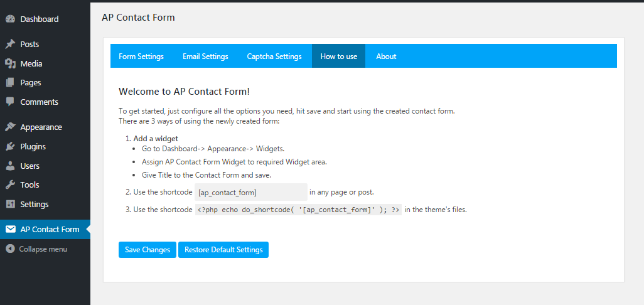Click 'There are 3 ways of using' sentence

click(x=199, y=121)
